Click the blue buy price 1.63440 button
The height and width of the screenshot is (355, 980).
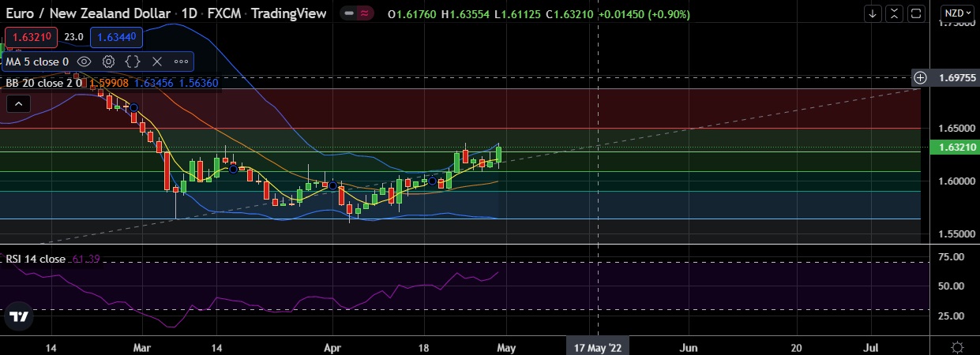click(117, 36)
